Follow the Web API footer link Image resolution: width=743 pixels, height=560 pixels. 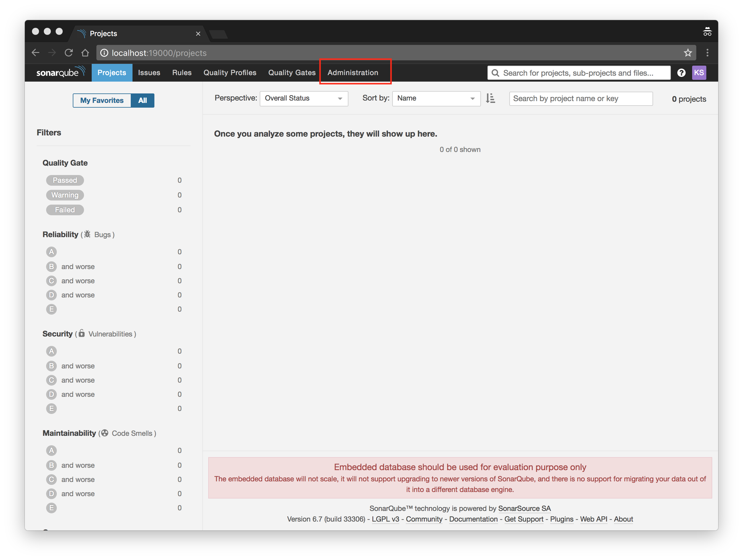click(x=593, y=519)
